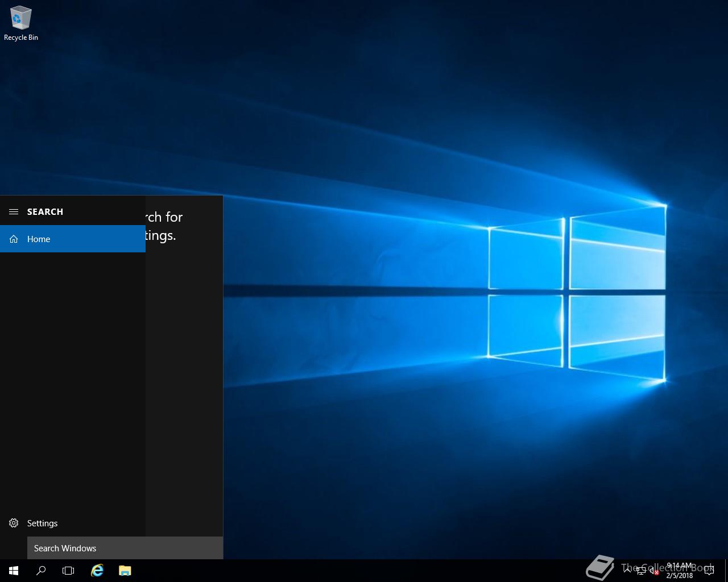The height and width of the screenshot is (582, 728).
Task: Open File Explorer from the taskbar
Action: pos(124,570)
